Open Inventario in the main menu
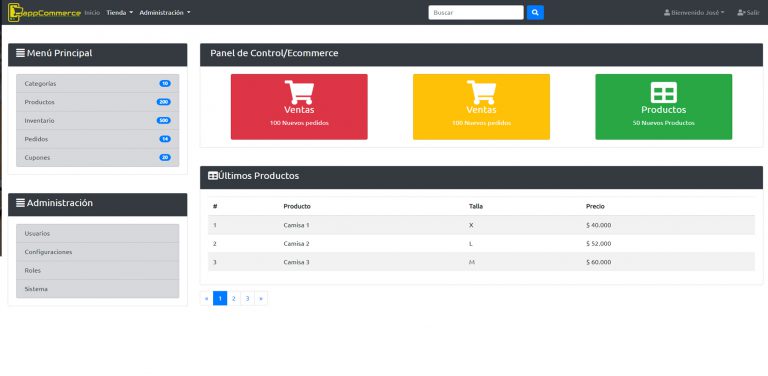The width and height of the screenshot is (768, 376). point(97,120)
